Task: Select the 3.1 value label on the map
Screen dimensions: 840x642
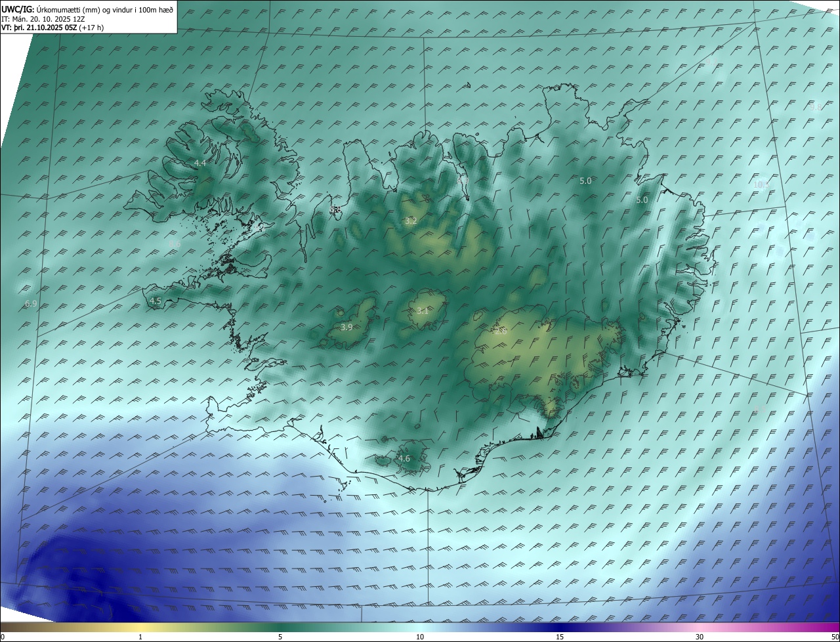Action: (423, 311)
